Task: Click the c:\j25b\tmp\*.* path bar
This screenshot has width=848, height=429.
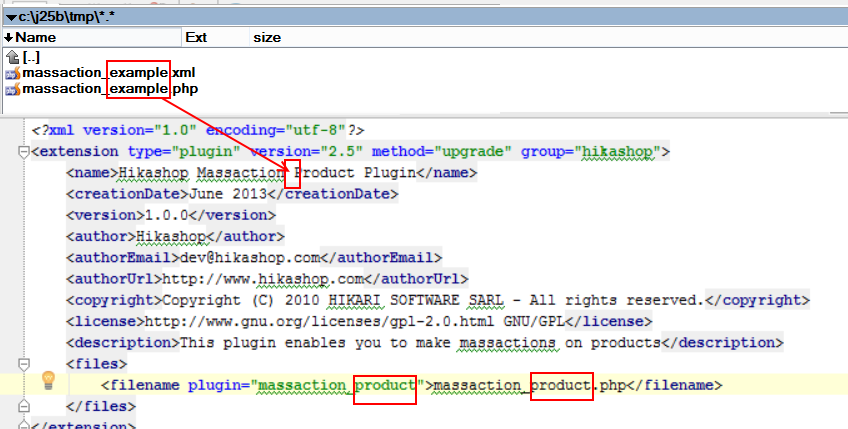Action: tap(424, 17)
